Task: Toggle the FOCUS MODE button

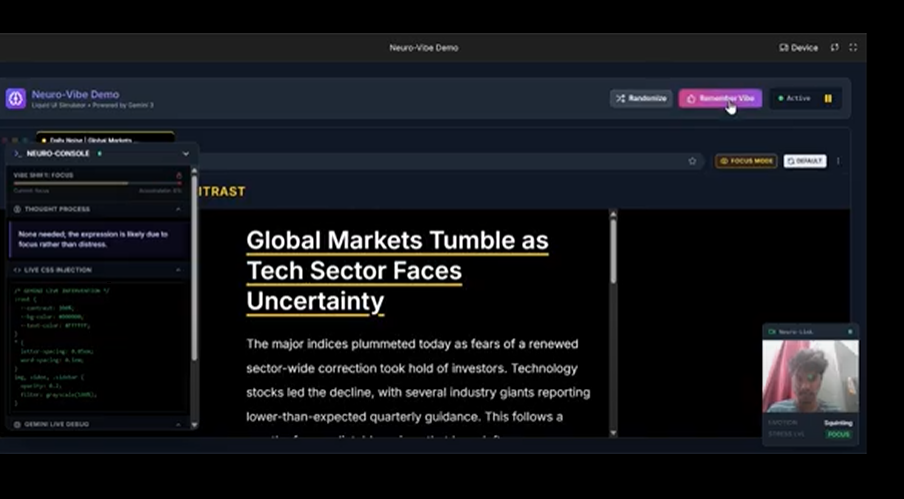Action: [x=746, y=161]
